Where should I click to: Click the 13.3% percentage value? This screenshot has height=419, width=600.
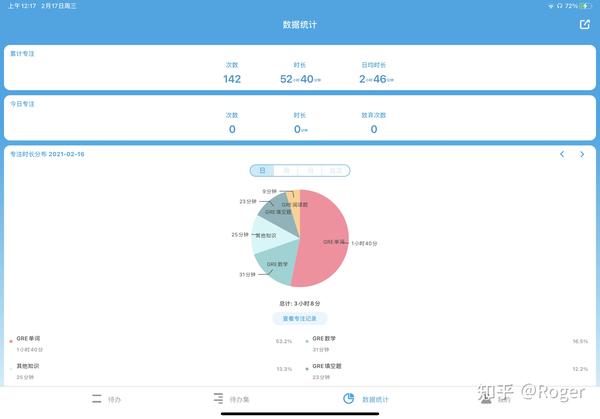tap(284, 369)
